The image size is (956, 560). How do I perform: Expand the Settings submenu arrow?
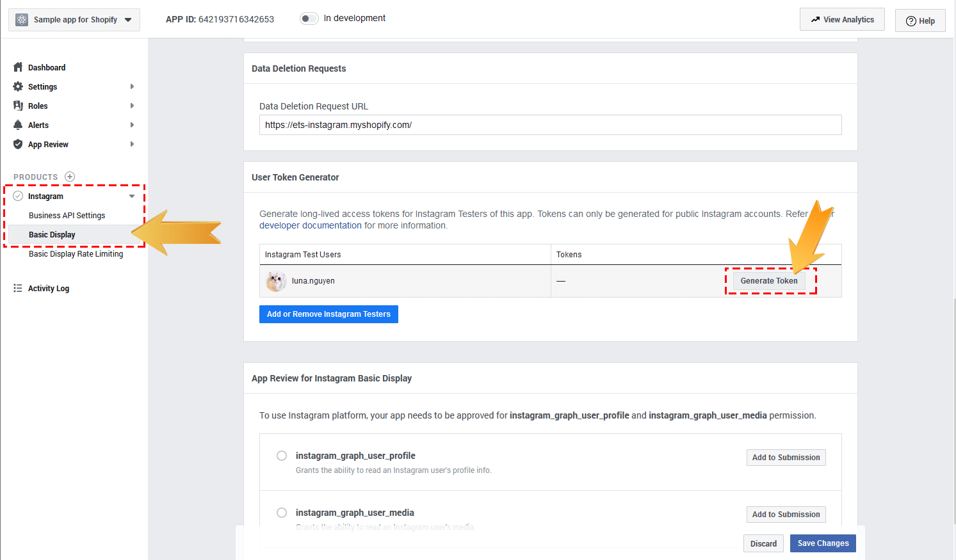(132, 86)
